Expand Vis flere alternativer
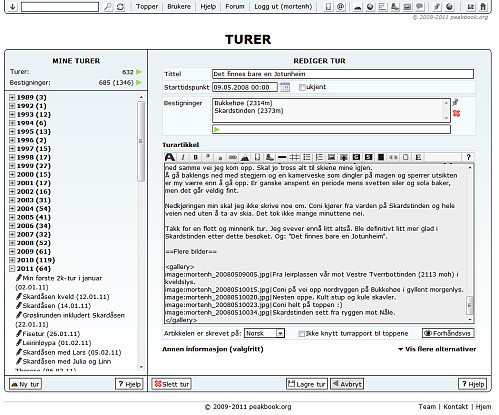This screenshot has width=499, height=415. tap(437, 349)
